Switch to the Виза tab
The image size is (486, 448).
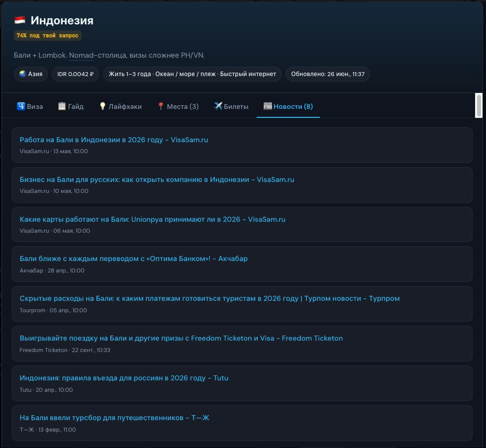pyautogui.click(x=30, y=106)
